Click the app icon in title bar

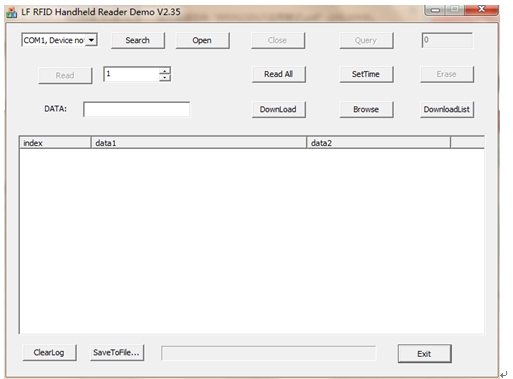click(12, 12)
